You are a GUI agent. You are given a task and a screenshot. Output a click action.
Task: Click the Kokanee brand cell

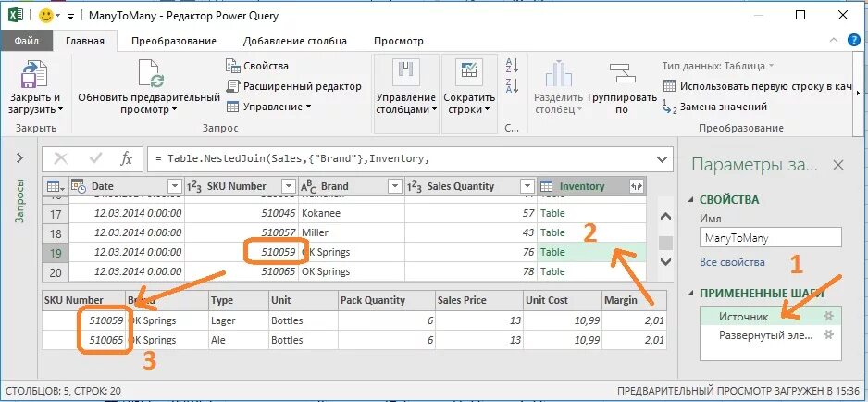[352, 213]
